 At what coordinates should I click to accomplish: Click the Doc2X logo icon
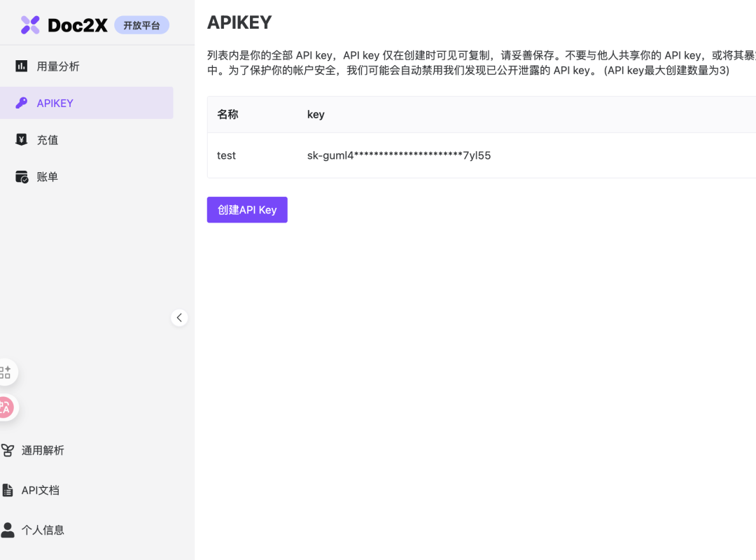[x=29, y=25]
